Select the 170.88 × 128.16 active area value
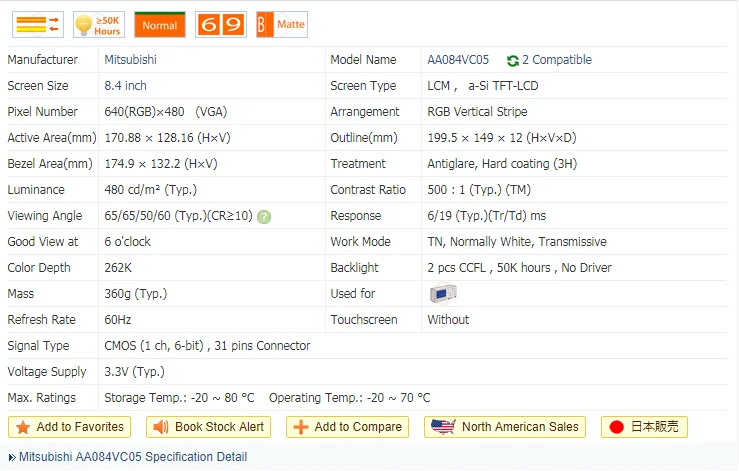 [167, 138]
